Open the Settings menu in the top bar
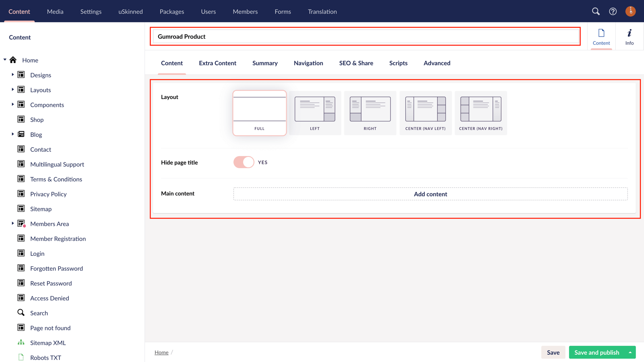Image resolution: width=644 pixels, height=362 pixels. click(91, 11)
